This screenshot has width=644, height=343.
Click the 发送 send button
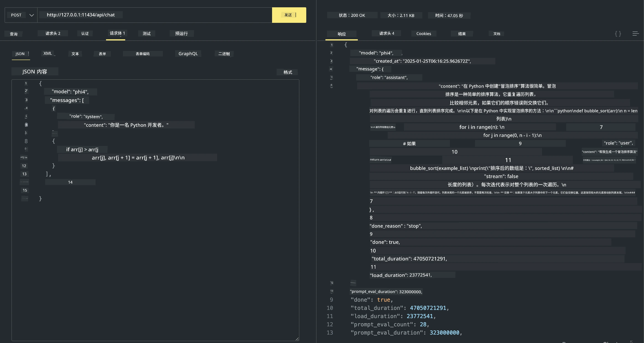[289, 15]
